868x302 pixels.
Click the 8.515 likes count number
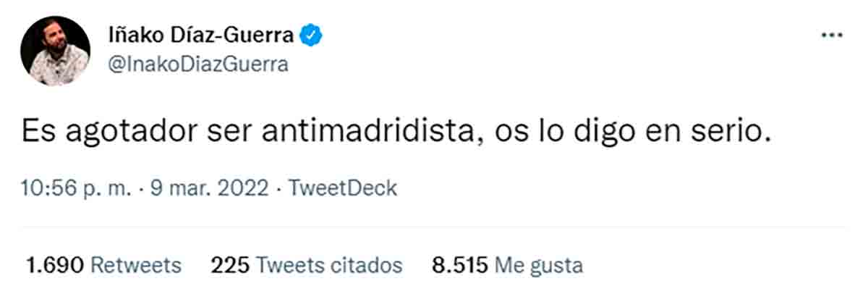point(460,265)
